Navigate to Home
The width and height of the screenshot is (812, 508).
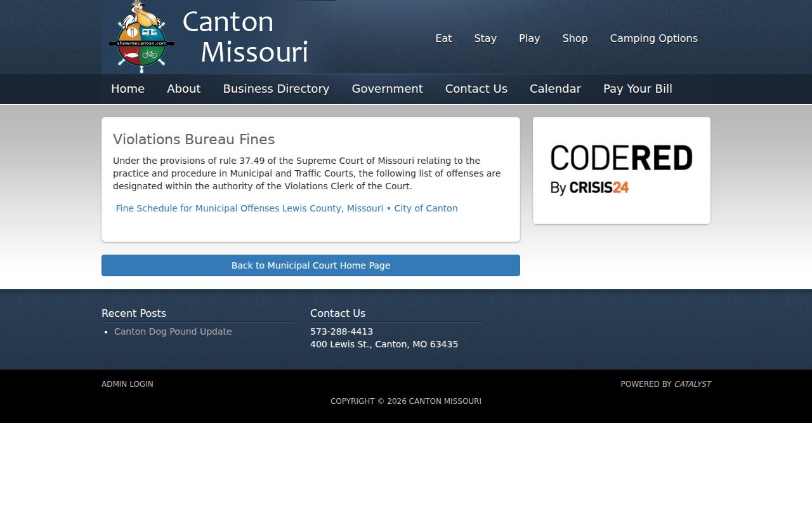pos(128,89)
